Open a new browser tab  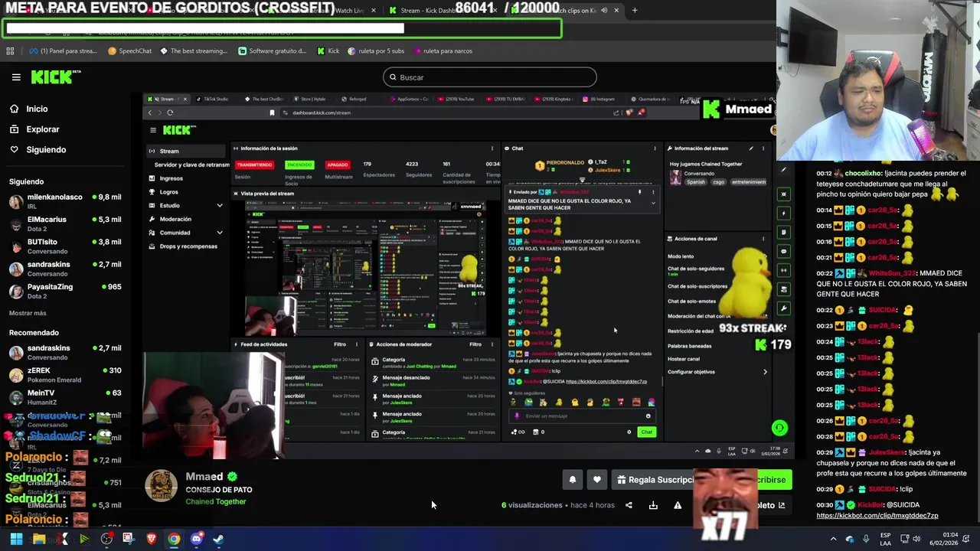click(x=635, y=11)
